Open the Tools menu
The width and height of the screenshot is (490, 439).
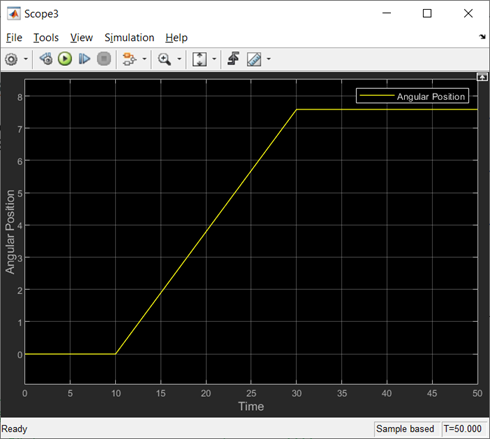coord(46,38)
